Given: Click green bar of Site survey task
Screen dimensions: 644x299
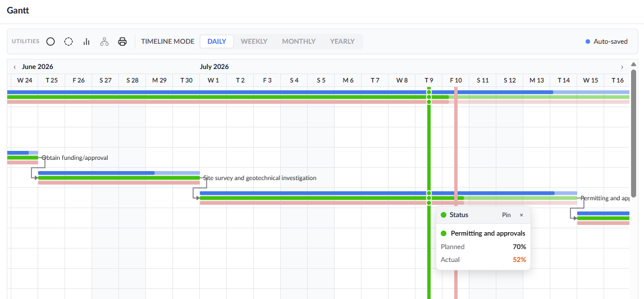Looking at the screenshot, I should pyautogui.click(x=119, y=178).
